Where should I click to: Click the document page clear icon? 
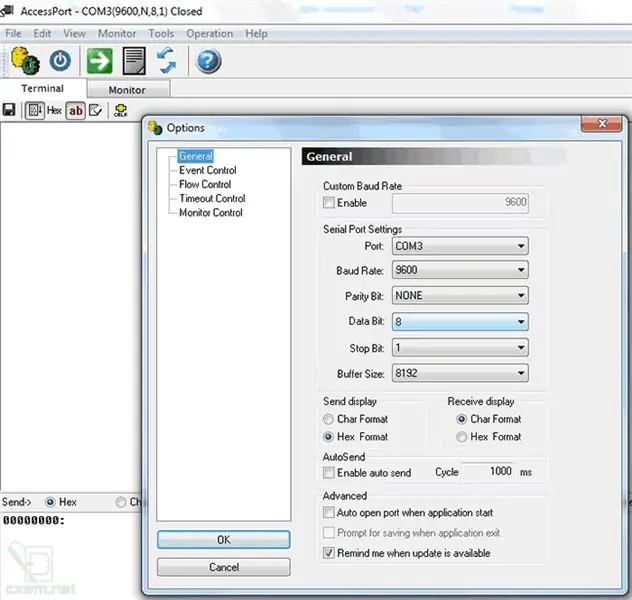click(x=134, y=61)
